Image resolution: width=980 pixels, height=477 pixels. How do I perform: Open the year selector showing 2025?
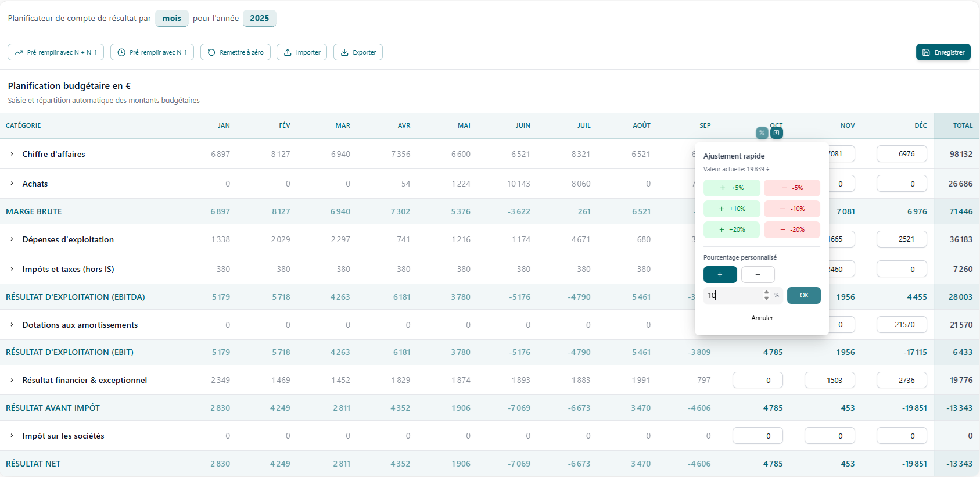coord(259,19)
